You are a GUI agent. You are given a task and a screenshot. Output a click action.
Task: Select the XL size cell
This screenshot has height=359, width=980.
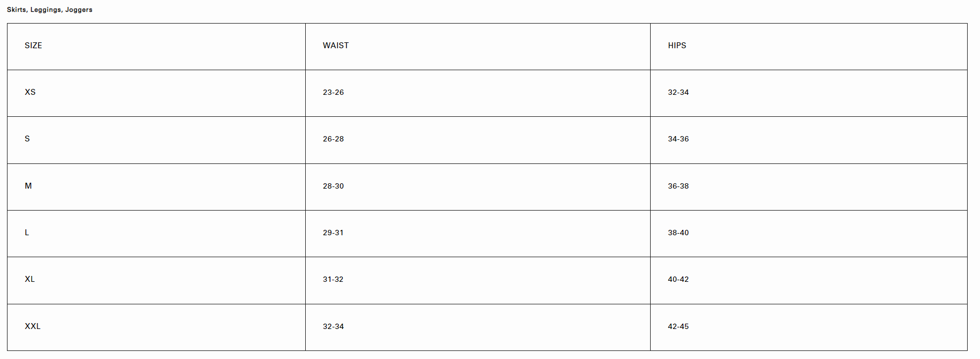[156, 280]
